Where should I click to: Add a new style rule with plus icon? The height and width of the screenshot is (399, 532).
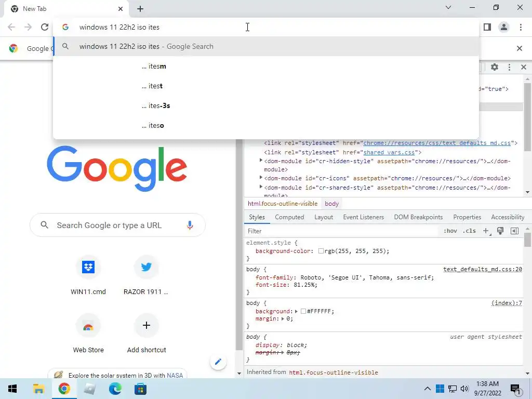[x=486, y=231]
